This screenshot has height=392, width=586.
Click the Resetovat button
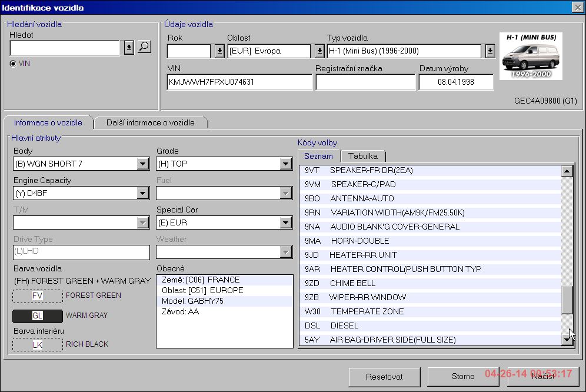[x=384, y=377]
